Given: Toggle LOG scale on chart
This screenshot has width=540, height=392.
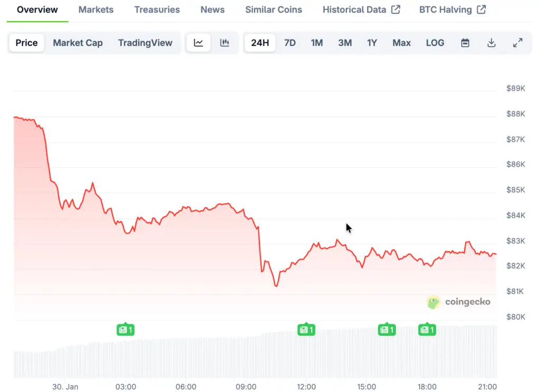Looking at the screenshot, I should click(435, 43).
